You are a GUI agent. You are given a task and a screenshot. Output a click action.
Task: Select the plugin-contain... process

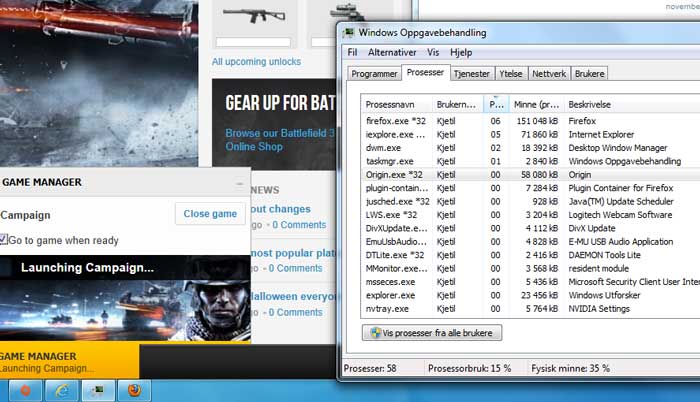531,188
